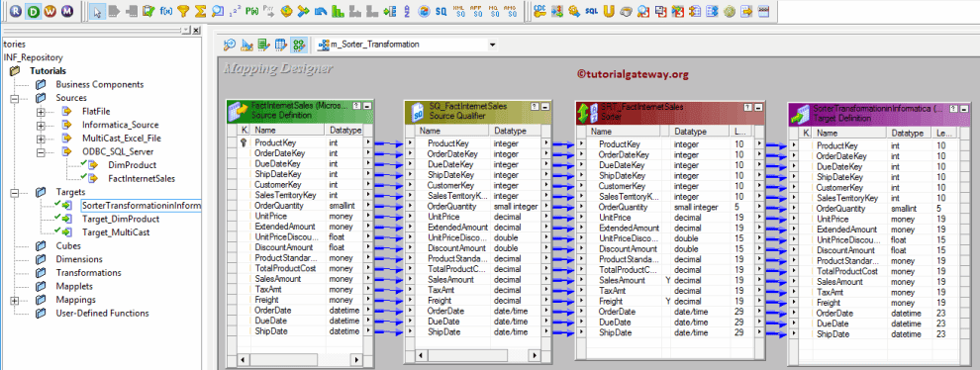This screenshot has width=980, height=370.
Task: Collapse the Targets folder
Action: 15,193
